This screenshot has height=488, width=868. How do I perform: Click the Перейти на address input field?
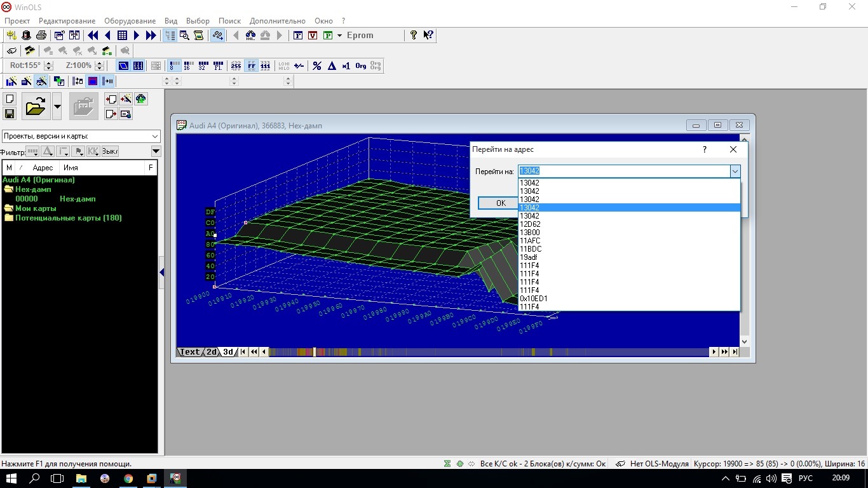[x=624, y=171]
